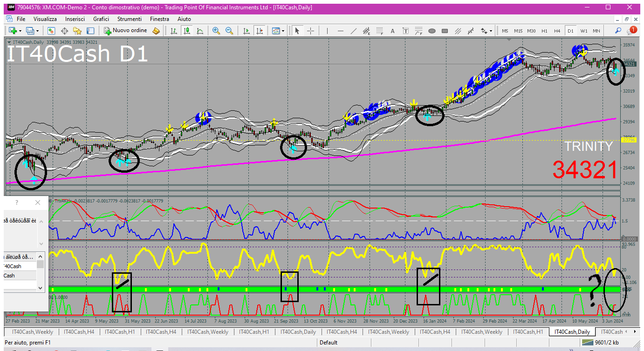Open the Inserisci menu
The image size is (644, 351).
click(75, 19)
